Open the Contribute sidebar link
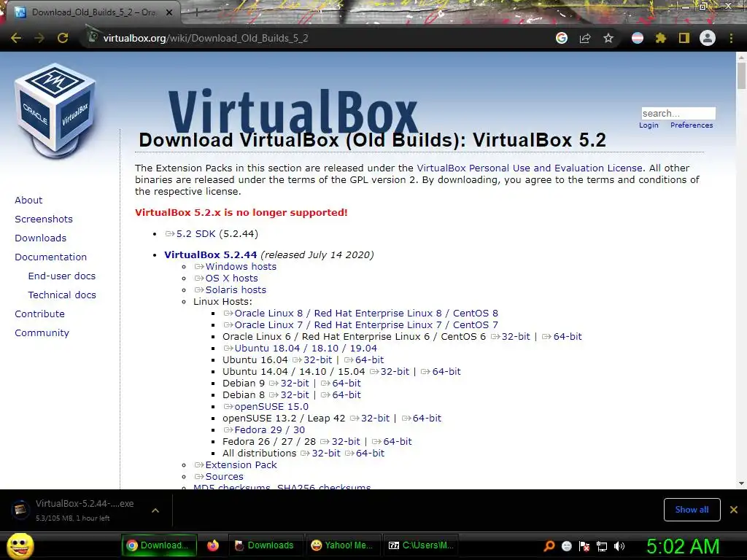This screenshot has height=560, width=747. point(39,314)
